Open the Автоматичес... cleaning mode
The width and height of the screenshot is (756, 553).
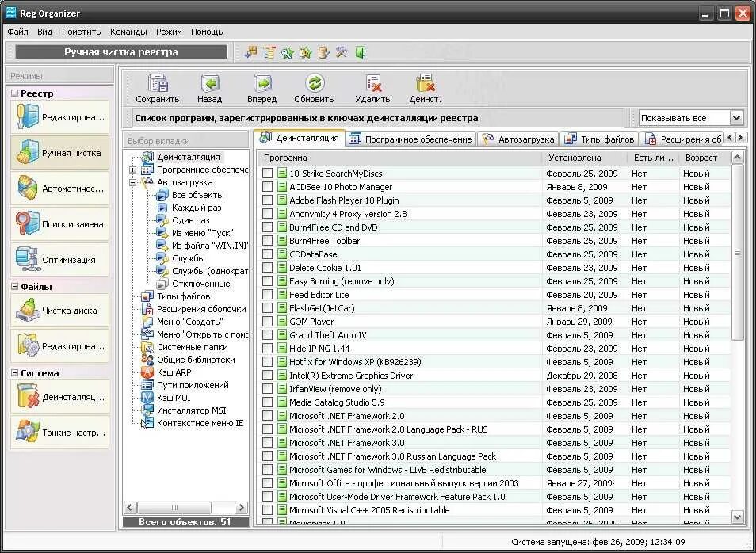[60, 189]
